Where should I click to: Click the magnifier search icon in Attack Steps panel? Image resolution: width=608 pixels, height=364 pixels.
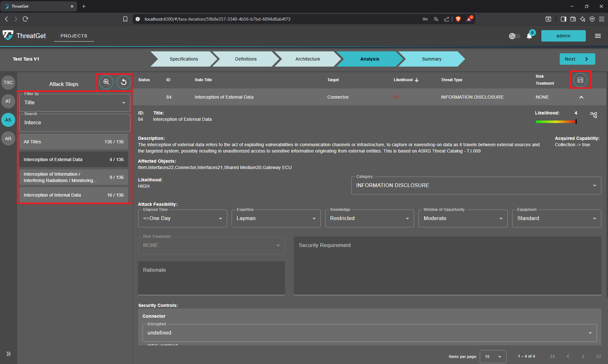click(106, 82)
